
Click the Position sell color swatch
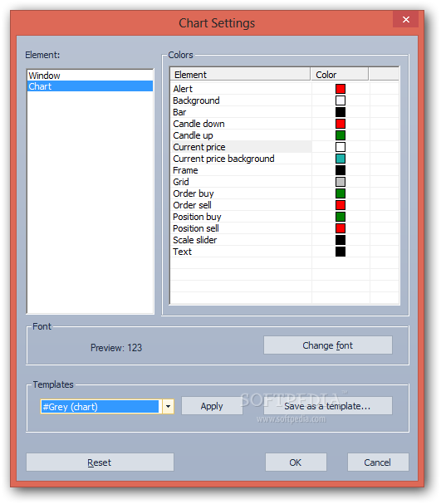pyautogui.click(x=341, y=228)
